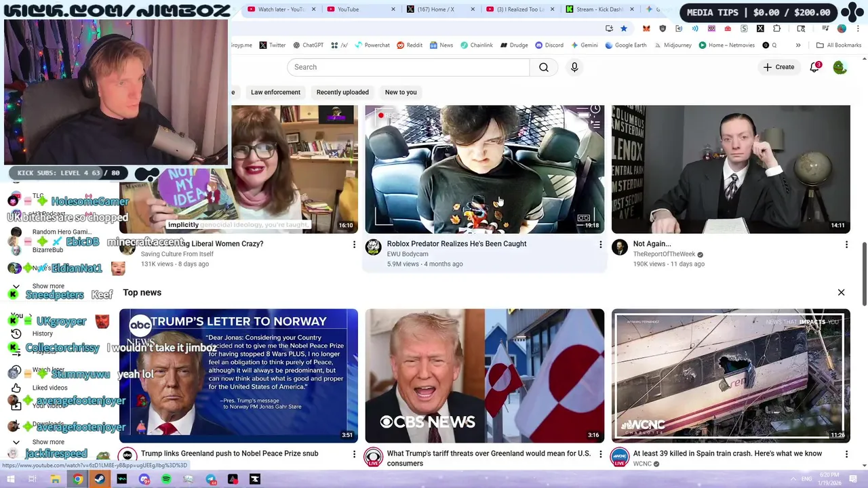Activate voice search microphone icon
Image resolution: width=868 pixels, height=488 pixels.
tap(574, 67)
